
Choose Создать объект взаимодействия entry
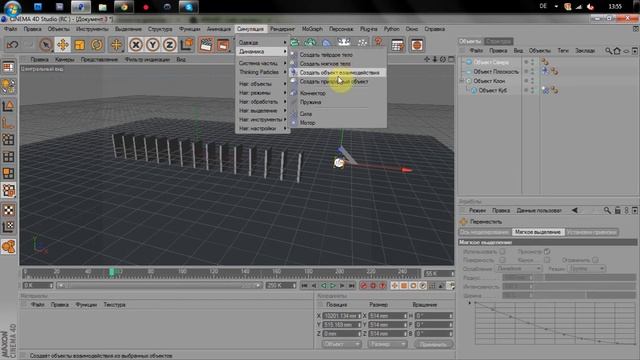point(339,73)
